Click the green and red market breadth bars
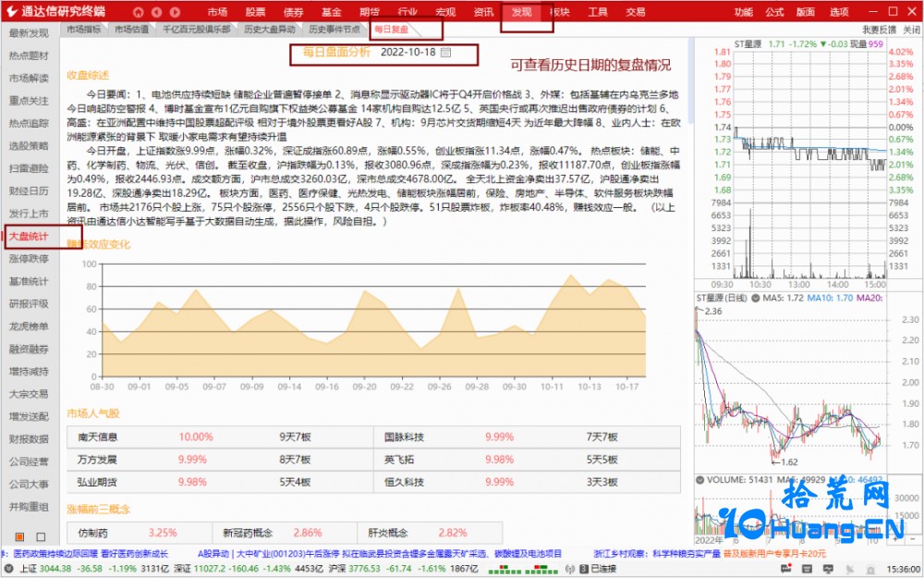924x578 pixels. tap(523, 569)
